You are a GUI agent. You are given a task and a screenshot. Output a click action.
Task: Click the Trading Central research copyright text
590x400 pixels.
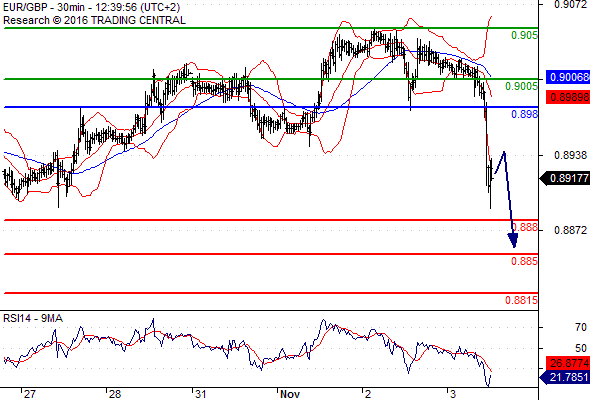point(94,20)
